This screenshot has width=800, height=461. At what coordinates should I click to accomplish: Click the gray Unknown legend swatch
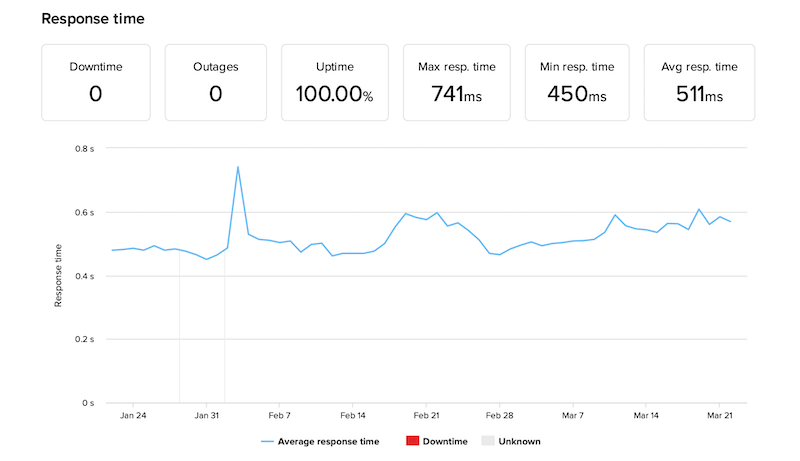(488, 441)
